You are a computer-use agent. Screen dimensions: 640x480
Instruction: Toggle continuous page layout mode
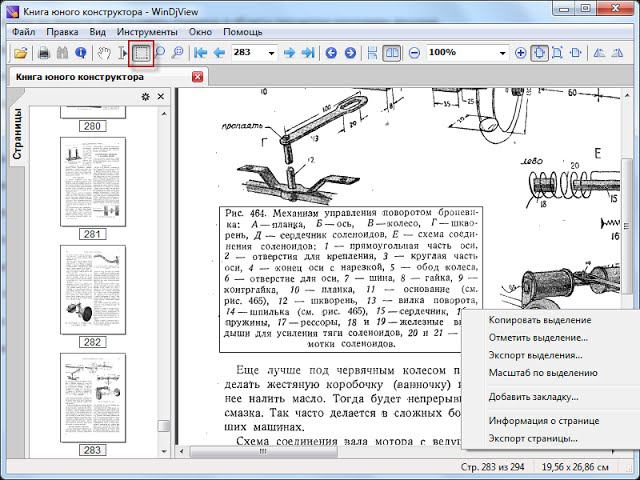[x=372, y=53]
